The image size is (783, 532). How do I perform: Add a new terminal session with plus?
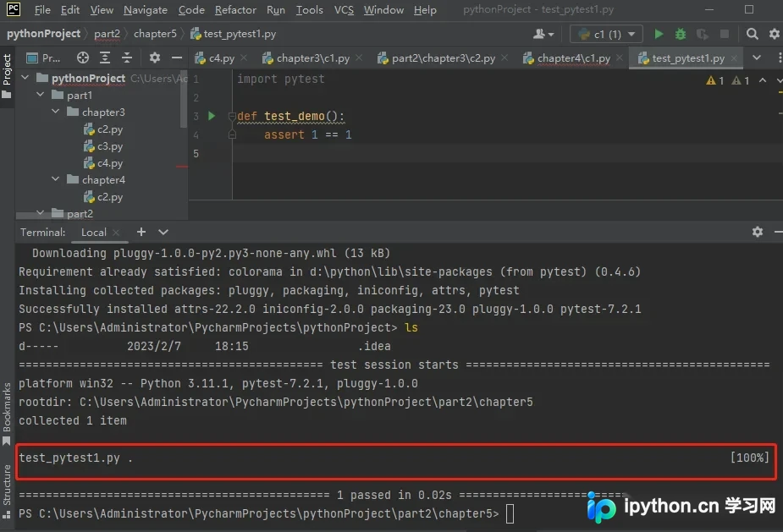[x=141, y=232]
